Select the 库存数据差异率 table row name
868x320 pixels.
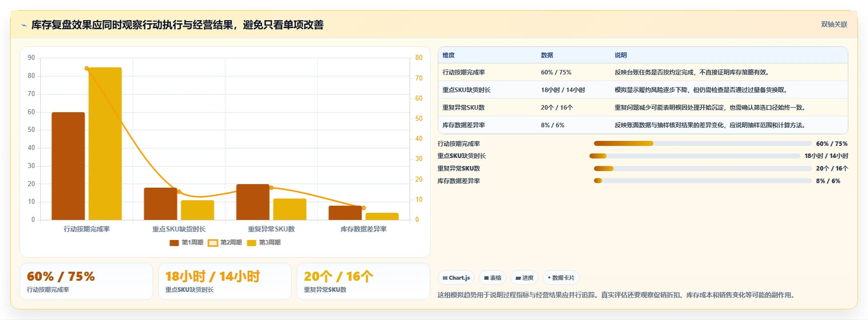click(463, 125)
